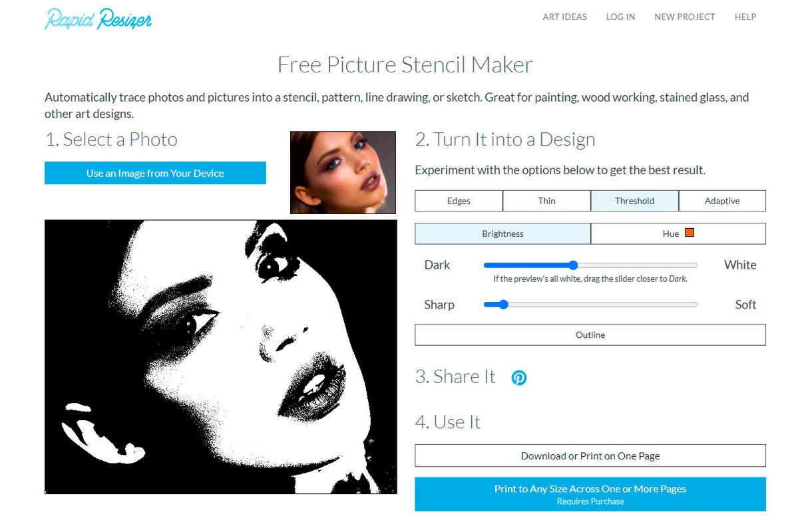The height and width of the screenshot is (528, 812).
Task: Click the uploaded photo thumbnail
Action: coord(342,172)
